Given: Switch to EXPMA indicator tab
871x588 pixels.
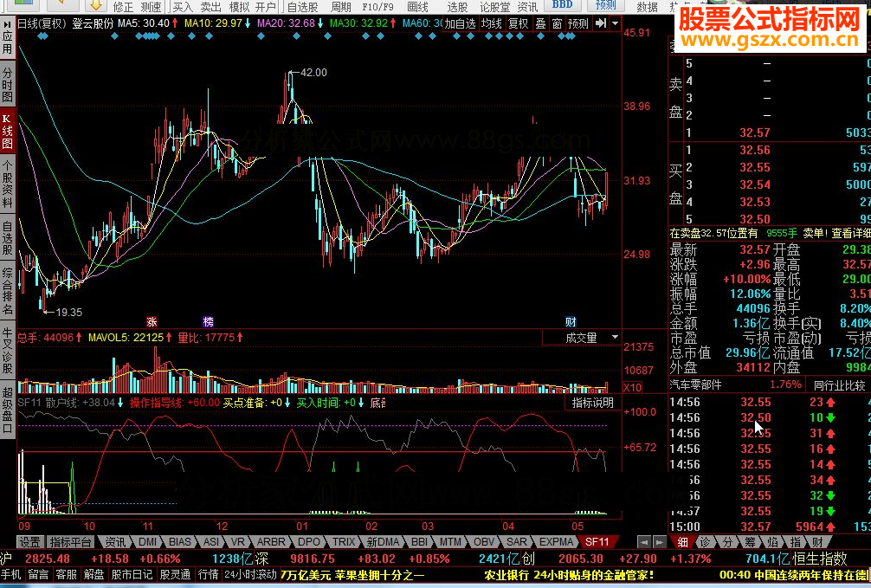Looking at the screenshot, I should pyautogui.click(x=556, y=542).
